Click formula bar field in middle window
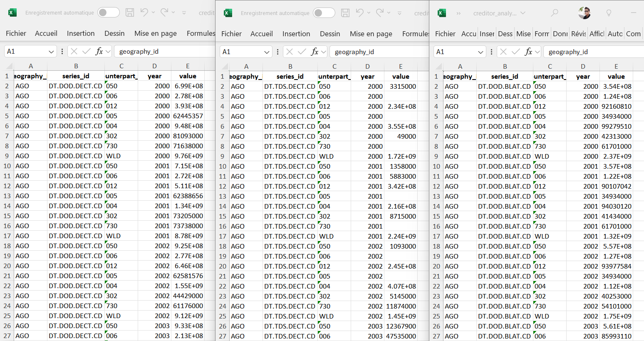Viewport: 644px width, 341px height. (379, 52)
